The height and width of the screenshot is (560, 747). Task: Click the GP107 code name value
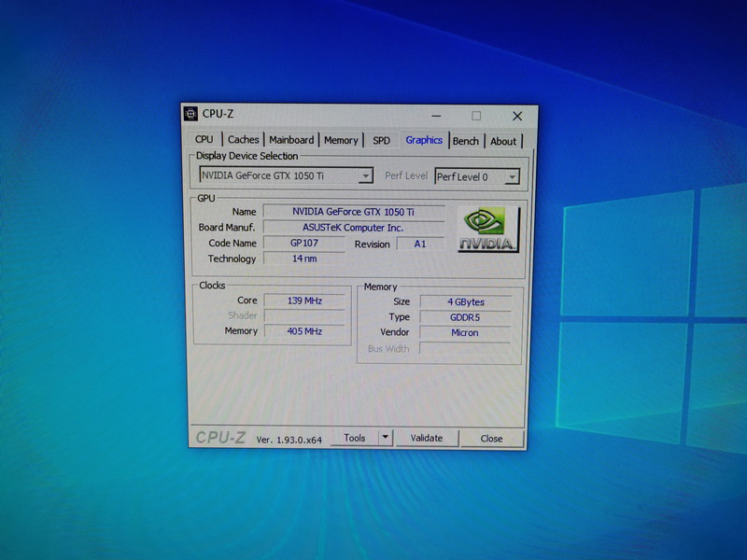(x=304, y=243)
